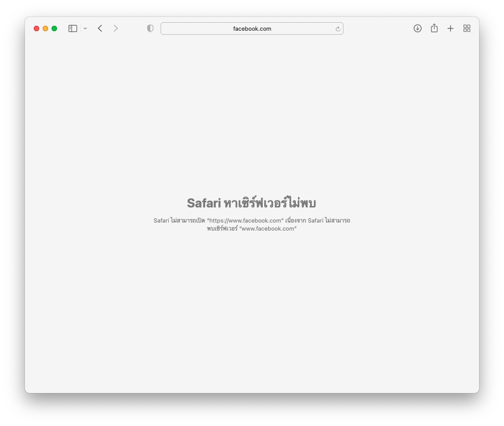
Task: Click the phrase เนื่องจาก Safari ไม่สามารถ
Action: (318, 220)
